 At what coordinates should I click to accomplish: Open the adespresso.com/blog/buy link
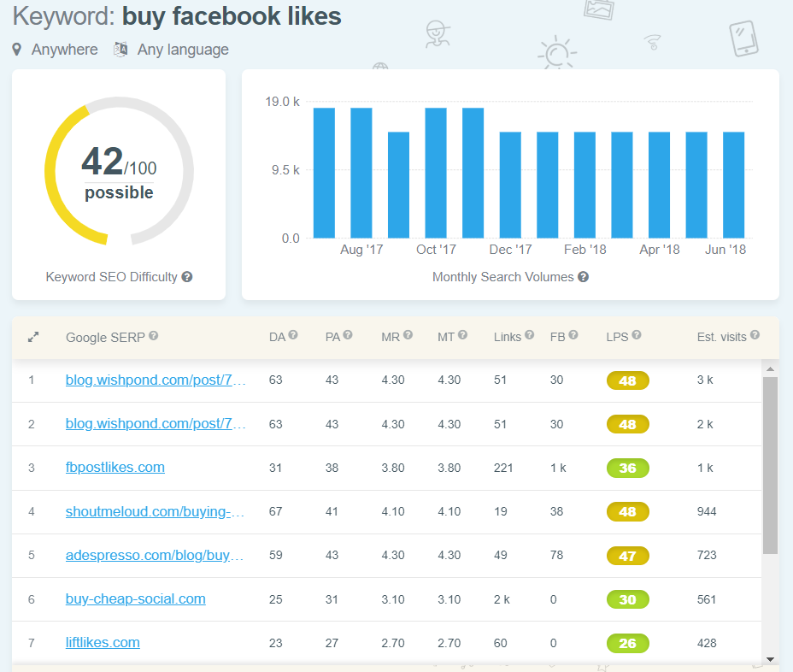click(x=155, y=555)
